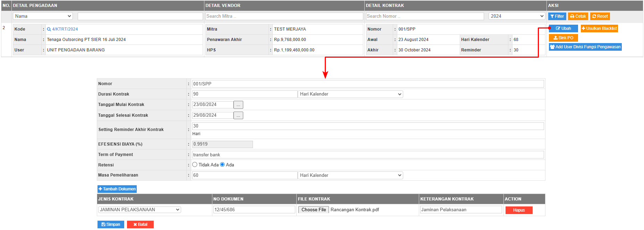Open the Jaminan Pelaksanaan jenis kontrak dropdown
This screenshot has height=230, width=644.
139,210
